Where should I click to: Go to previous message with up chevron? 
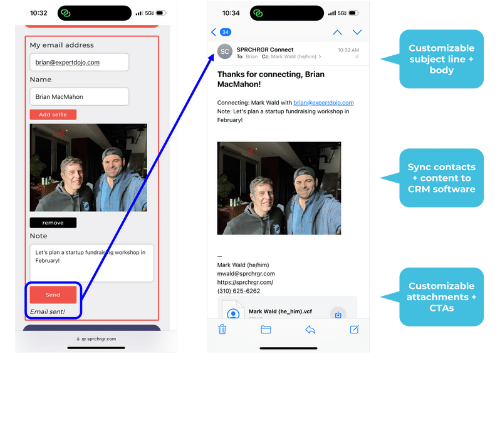coord(337,32)
